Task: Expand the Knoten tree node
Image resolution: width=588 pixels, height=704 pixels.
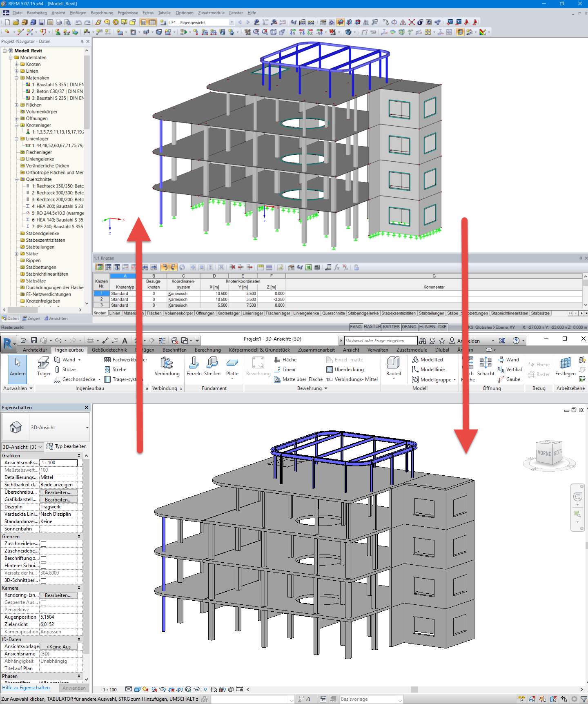Action: (16, 64)
